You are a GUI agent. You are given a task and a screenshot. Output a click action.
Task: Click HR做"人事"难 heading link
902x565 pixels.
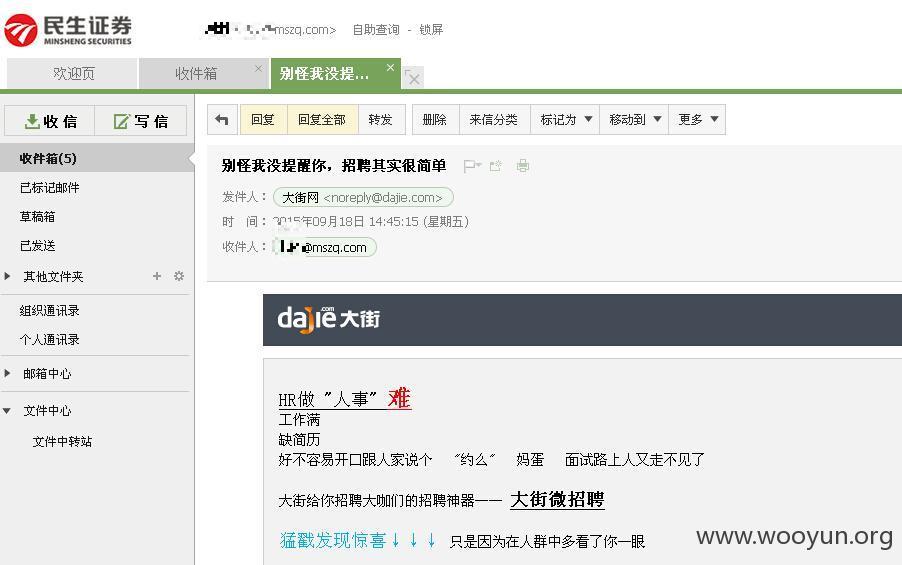coord(345,398)
